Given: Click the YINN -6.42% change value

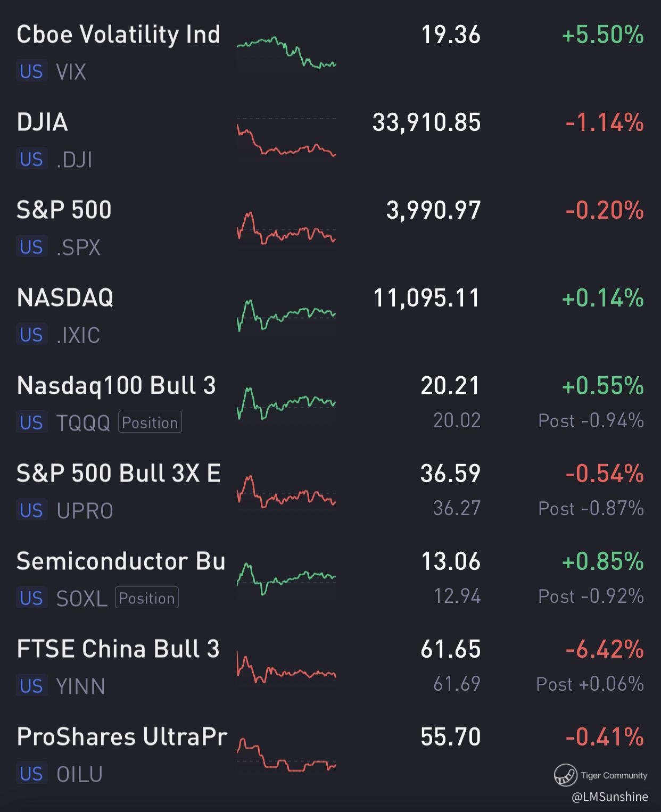Looking at the screenshot, I should [x=604, y=649].
